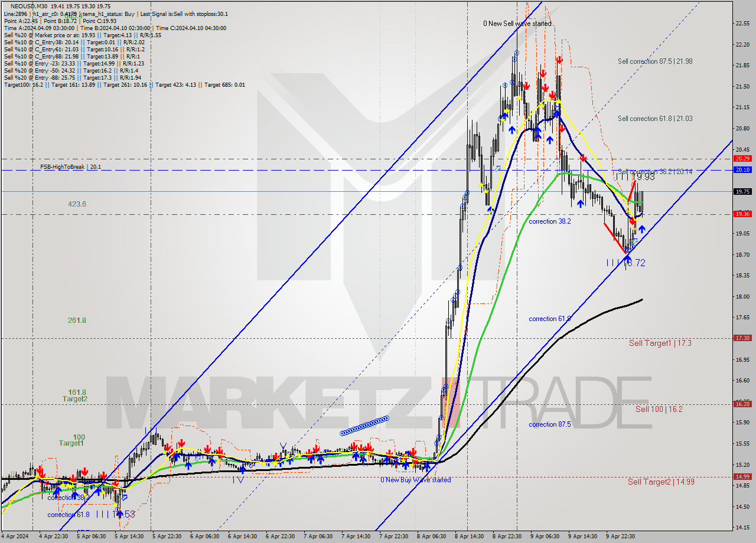Select the 261.8 Fibonacci level label
This screenshot has width=756, height=543.
77,320
